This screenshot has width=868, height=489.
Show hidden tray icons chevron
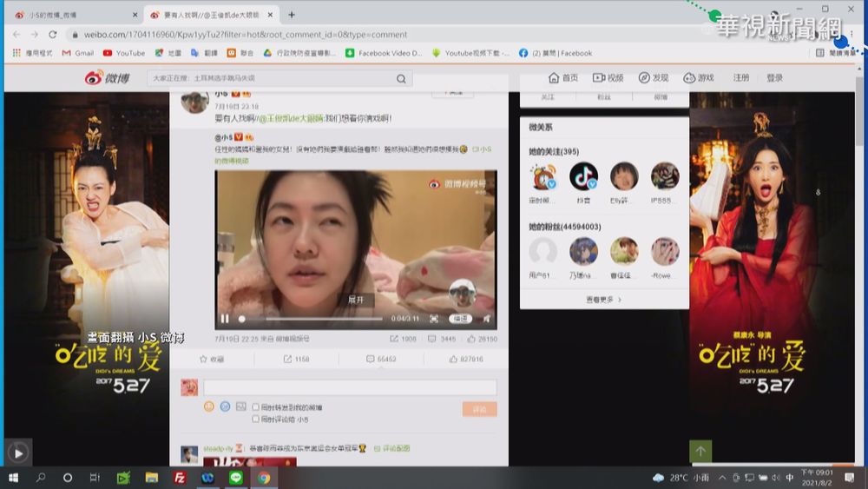722,478
